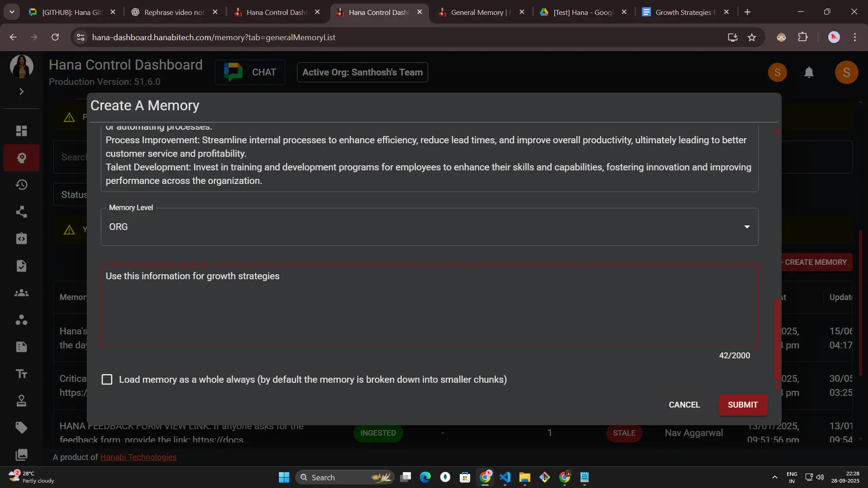868x488 pixels.
Task: Click into the use case instructions field
Action: (x=429, y=307)
